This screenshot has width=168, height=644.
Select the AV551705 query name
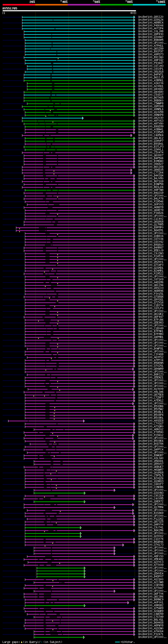pos(10,8)
